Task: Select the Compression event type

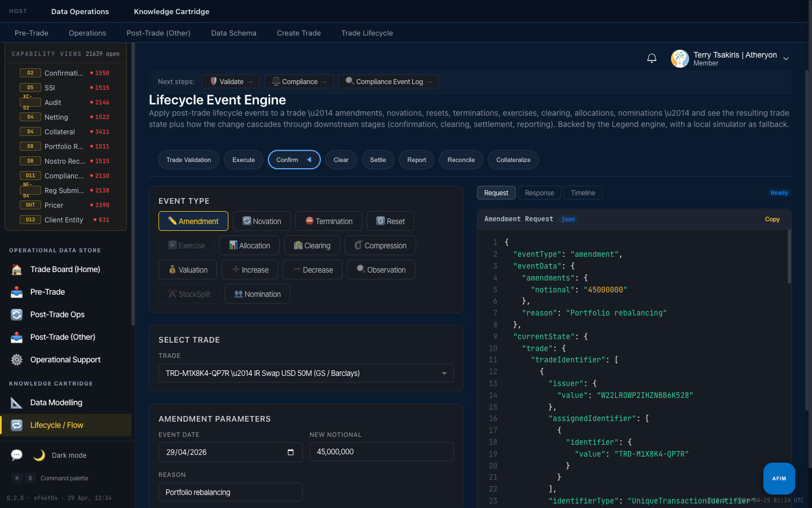Action: coord(380,246)
